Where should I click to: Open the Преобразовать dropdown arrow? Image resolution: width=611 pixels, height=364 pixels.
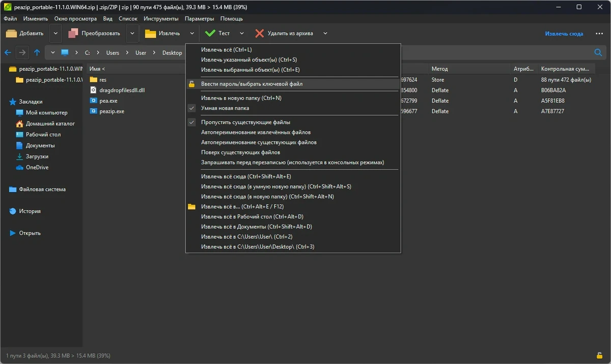(x=132, y=34)
